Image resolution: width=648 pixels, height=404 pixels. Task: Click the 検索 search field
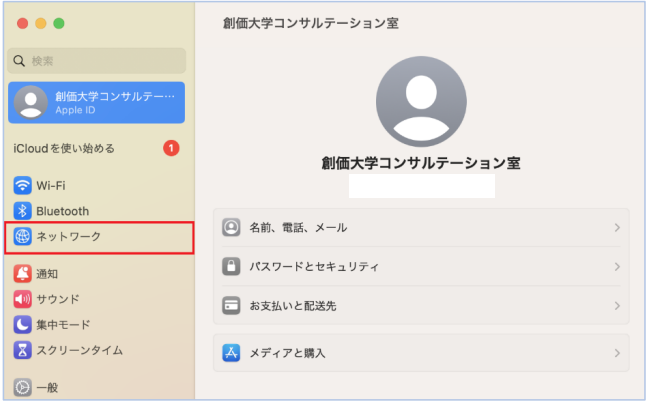(x=96, y=61)
